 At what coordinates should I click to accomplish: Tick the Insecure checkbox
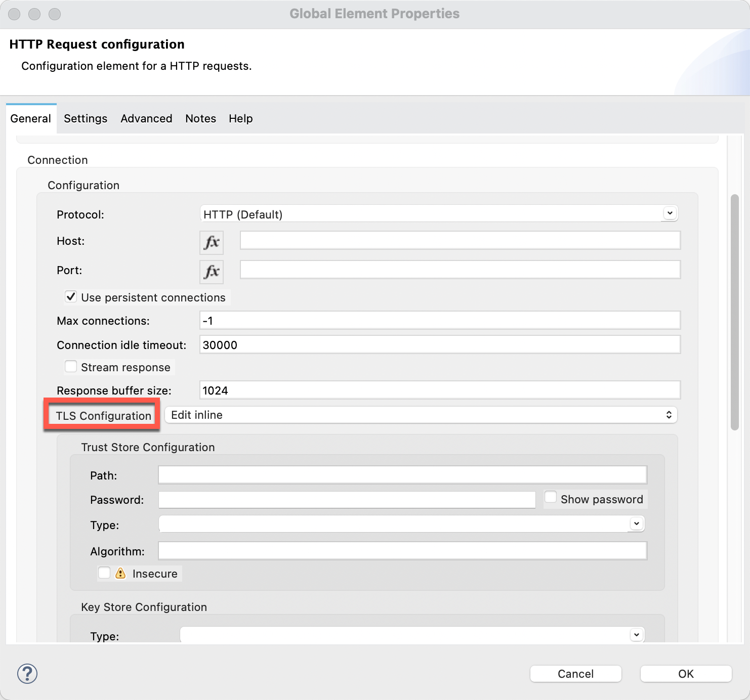click(105, 573)
